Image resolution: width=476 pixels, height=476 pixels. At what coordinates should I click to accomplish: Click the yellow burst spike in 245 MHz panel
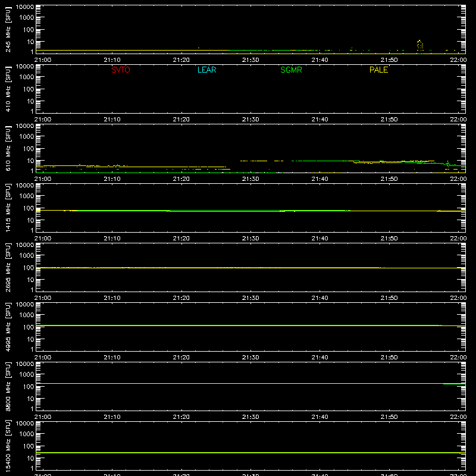[x=419, y=45]
